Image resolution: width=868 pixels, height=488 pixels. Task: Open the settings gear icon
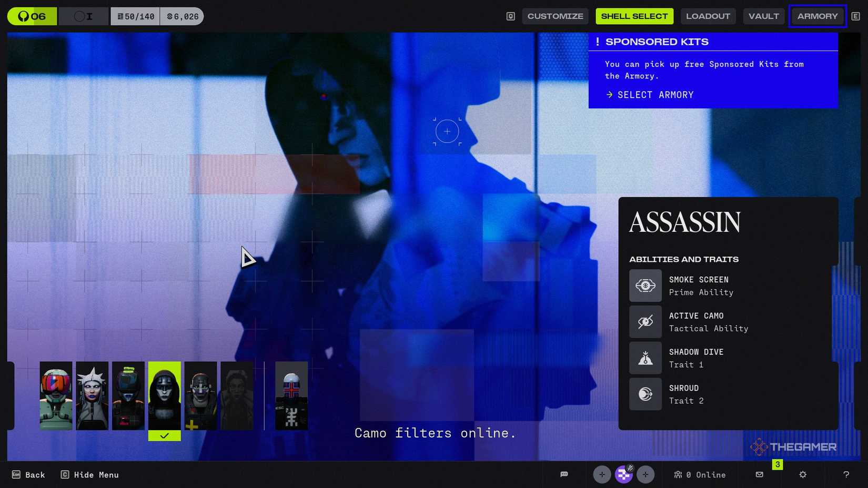802,474
